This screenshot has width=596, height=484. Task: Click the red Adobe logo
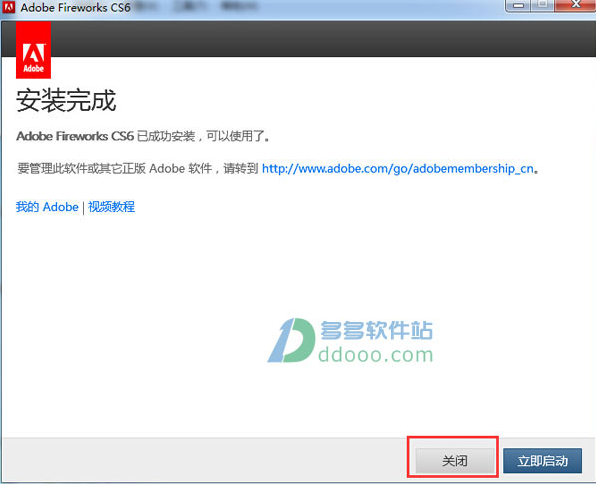33,50
